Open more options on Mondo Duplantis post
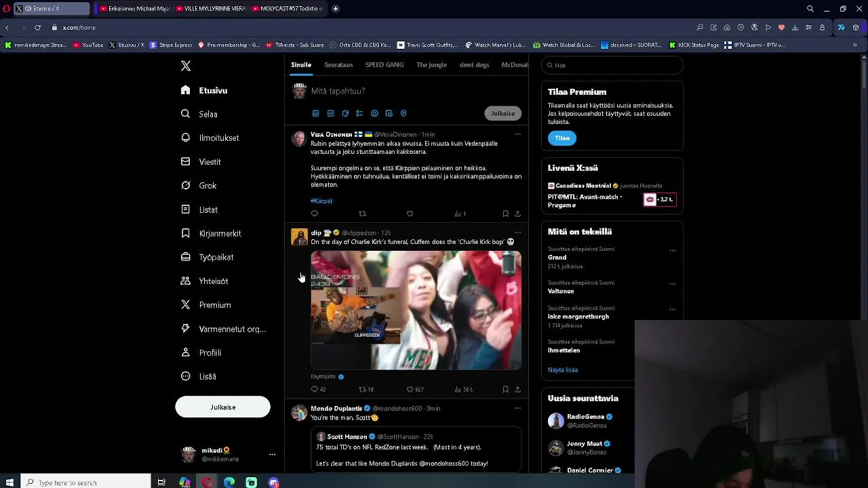The image size is (868, 488). pyautogui.click(x=517, y=408)
